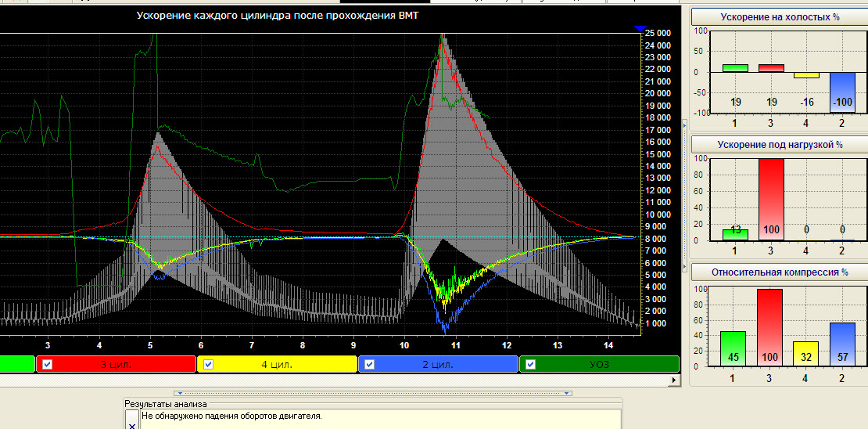Select the blue 57 bar in the compression chart

click(842, 344)
